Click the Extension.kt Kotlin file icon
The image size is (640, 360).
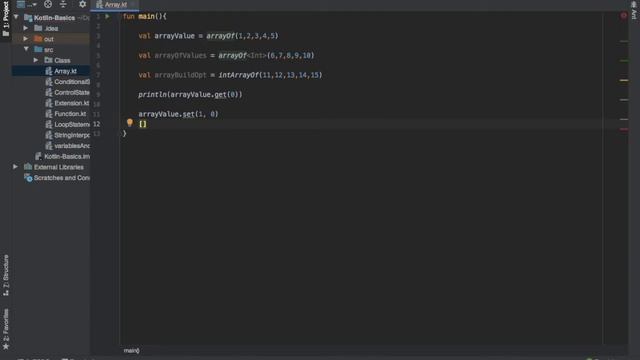49,103
